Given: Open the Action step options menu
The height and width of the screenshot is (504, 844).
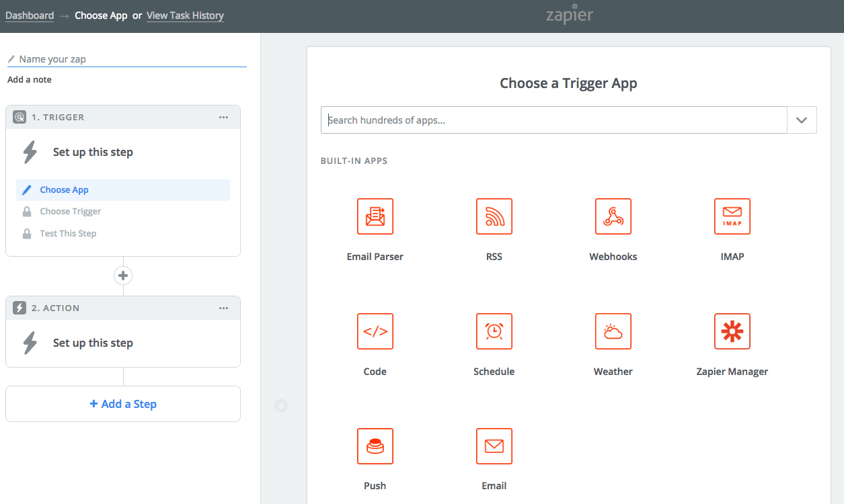Looking at the screenshot, I should tap(224, 308).
